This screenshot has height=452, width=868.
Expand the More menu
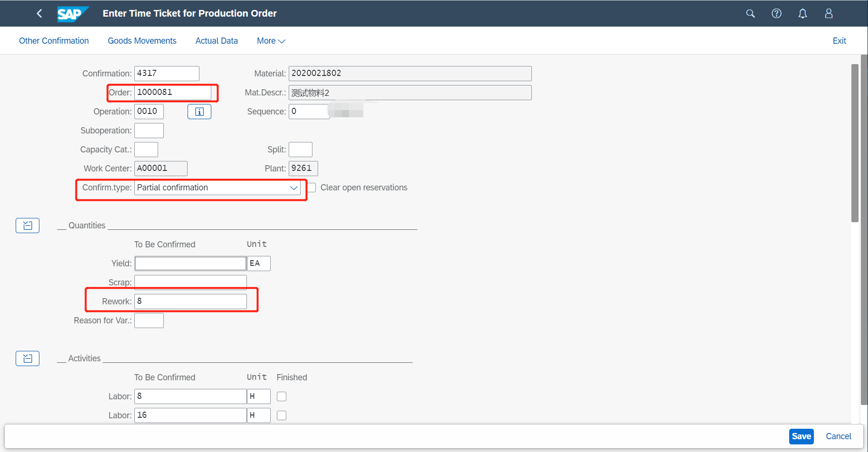click(x=270, y=40)
